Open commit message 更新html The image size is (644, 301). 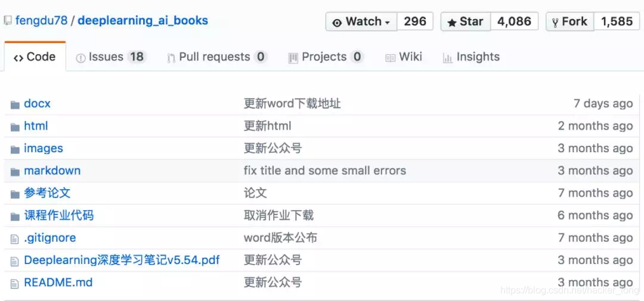coord(267,126)
